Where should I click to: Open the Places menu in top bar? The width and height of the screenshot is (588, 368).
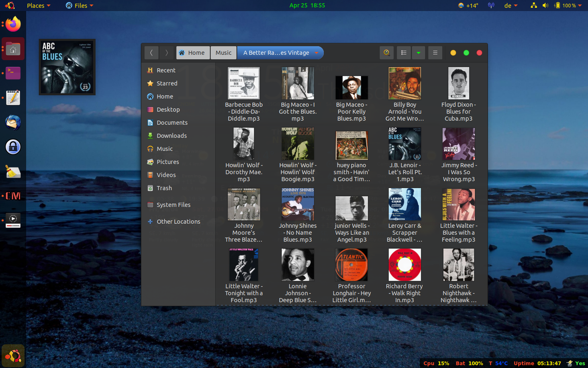(39, 6)
